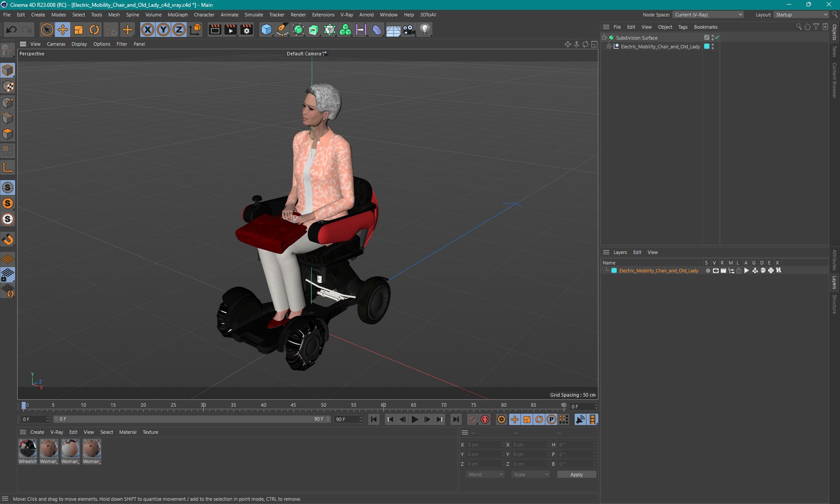This screenshot has width=840, height=504.
Task: Open the V-Ray menu in material manager
Action: (56, 432)
